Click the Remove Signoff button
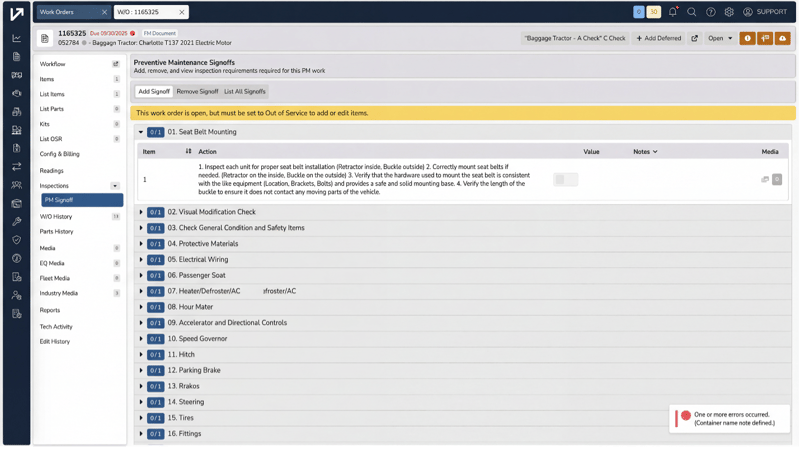 pyautogui.click(x=197, y=91)
